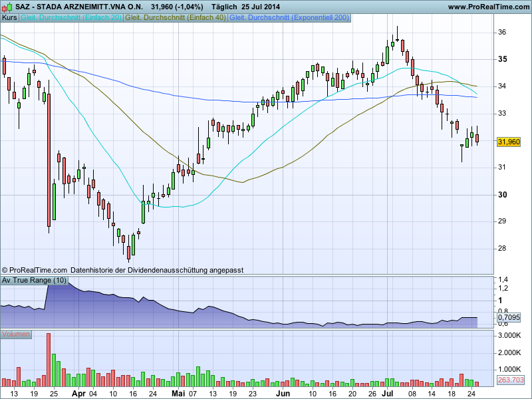Open the Exponentiell 200 moving average label
The image size is (532, 399).
[289, 18]
